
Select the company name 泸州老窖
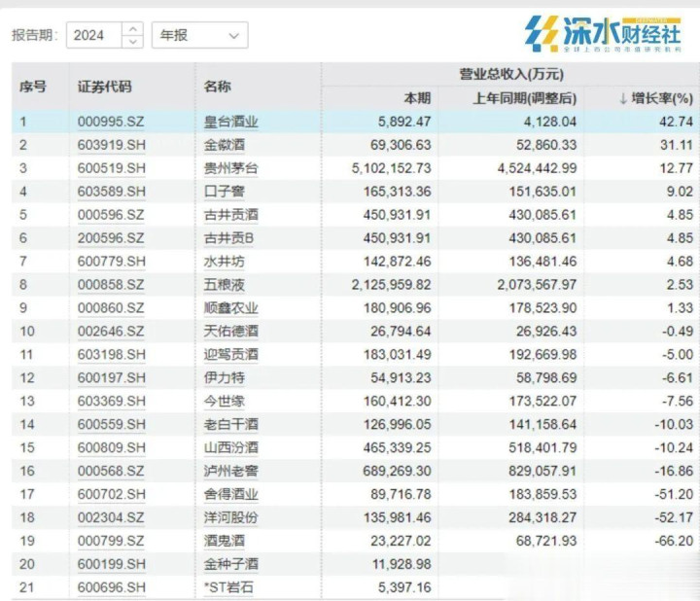230,471
